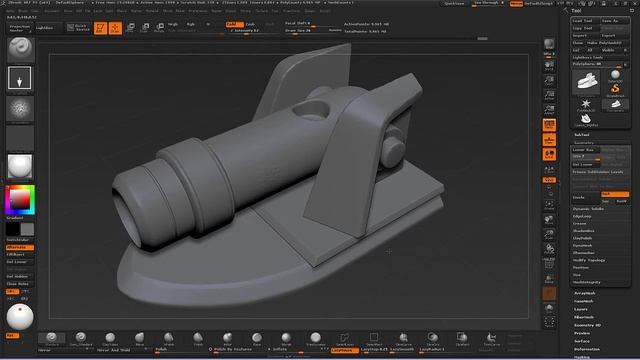Click Save As button

[615, 21]
